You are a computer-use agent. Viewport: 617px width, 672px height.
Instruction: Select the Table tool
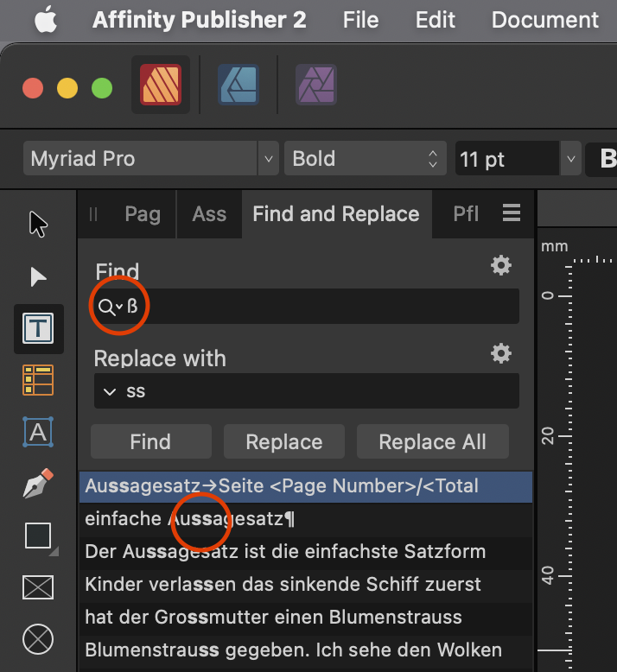[38, 380]
